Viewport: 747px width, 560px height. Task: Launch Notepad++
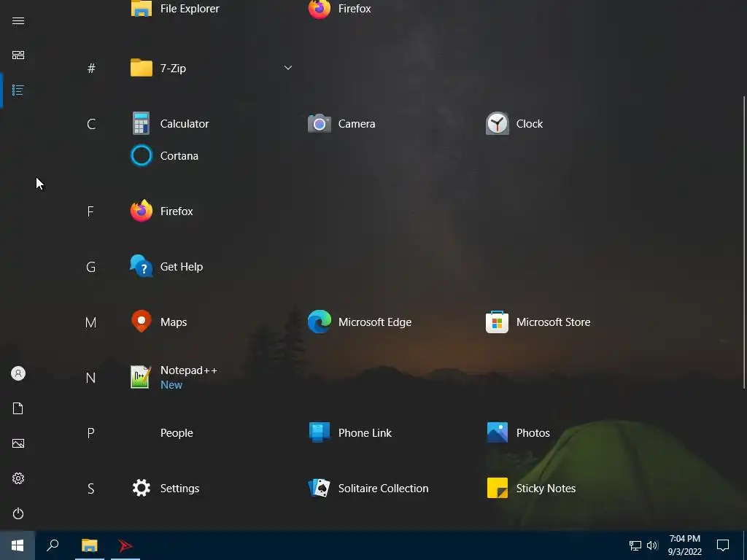(174, 377)
